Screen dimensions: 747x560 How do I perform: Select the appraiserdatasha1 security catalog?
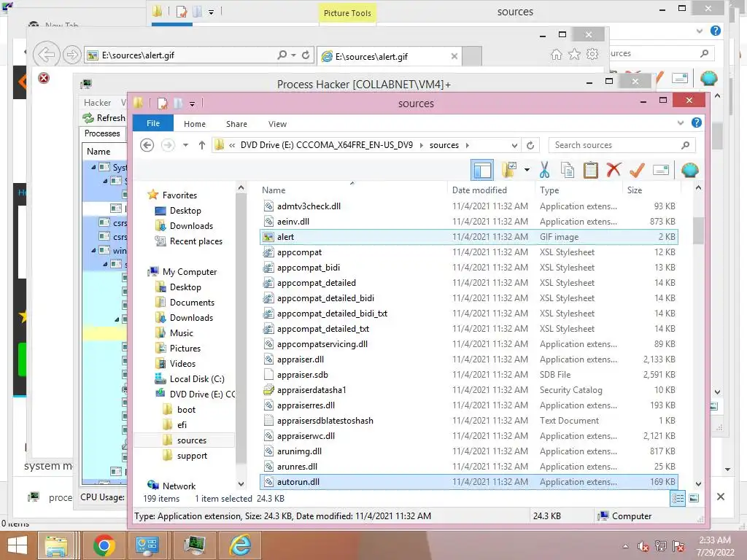click(469, 390)
